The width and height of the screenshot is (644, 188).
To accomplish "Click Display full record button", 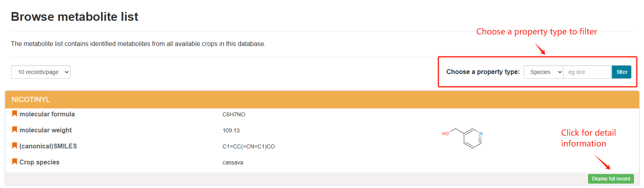I will (x=611, y=179).
